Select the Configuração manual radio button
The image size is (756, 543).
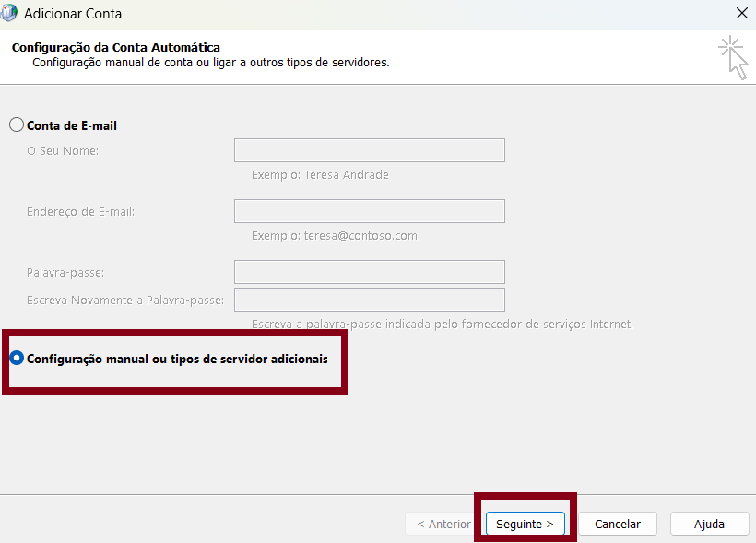tap(17, 359)
